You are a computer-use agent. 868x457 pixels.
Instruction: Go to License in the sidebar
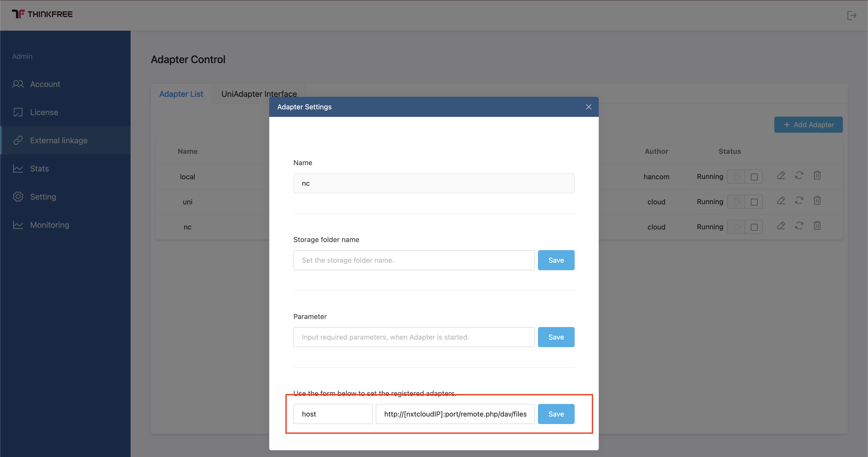click(44, 112)
